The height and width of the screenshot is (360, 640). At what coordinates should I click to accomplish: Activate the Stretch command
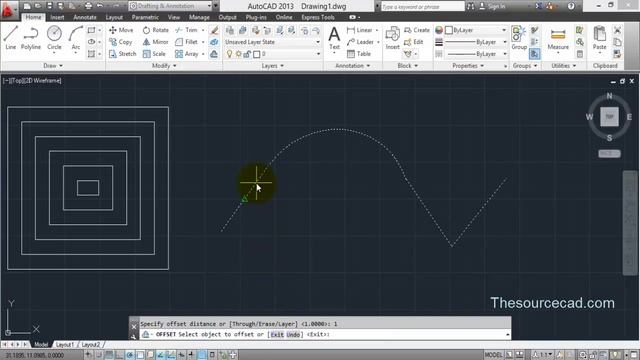pos(122,54)
